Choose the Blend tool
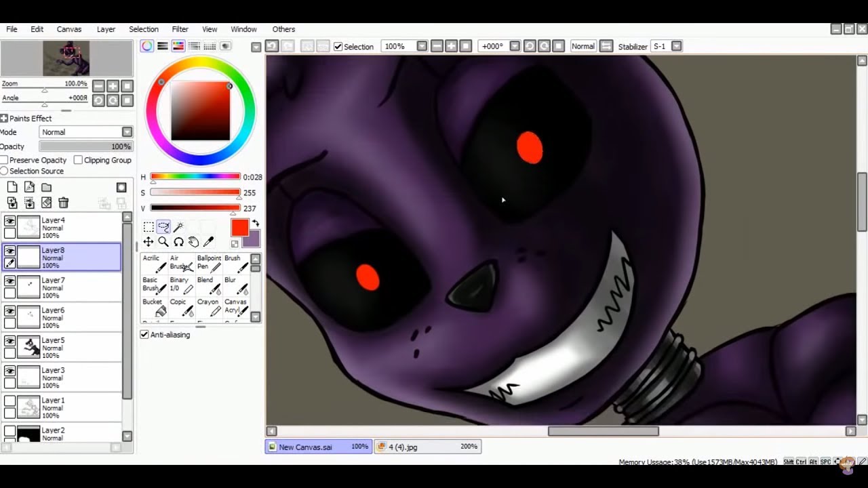868x488 pixels. 209,285
